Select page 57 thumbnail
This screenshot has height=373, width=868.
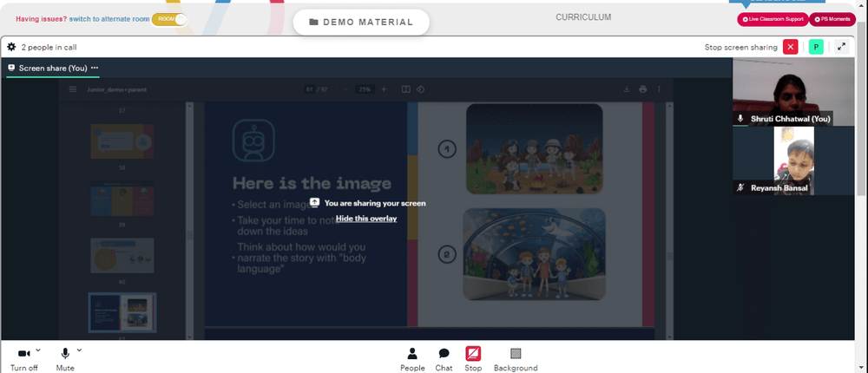coord(122,141)
